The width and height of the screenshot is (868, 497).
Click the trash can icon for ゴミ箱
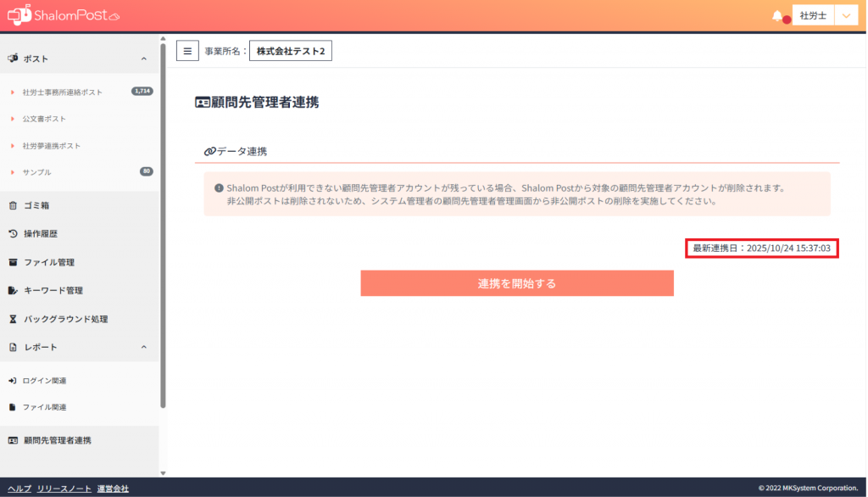click(x=13, y=205)
